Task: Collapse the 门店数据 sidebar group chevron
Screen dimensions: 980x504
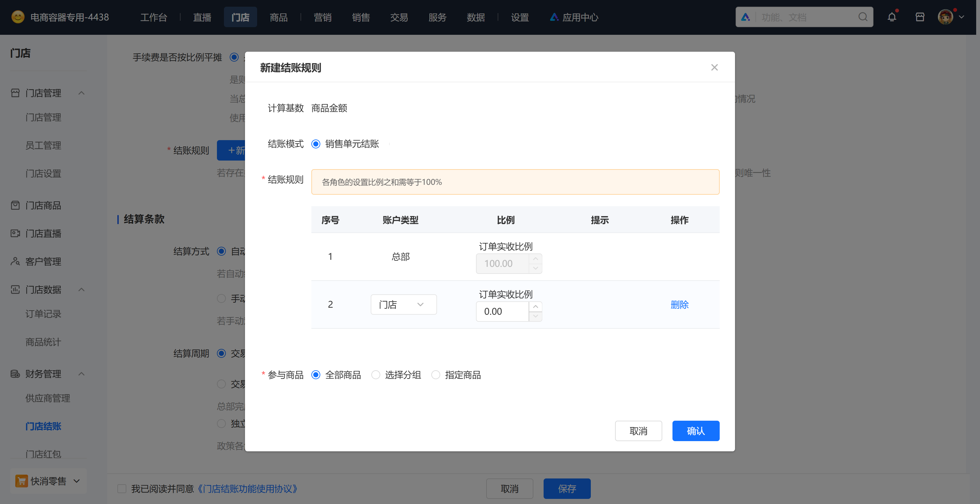Action: coord(81,290)
